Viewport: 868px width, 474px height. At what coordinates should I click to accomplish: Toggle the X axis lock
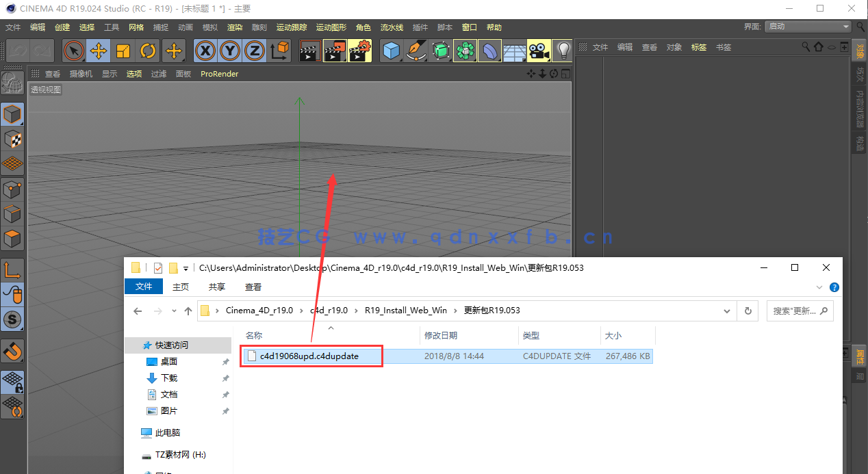[205, 51]
